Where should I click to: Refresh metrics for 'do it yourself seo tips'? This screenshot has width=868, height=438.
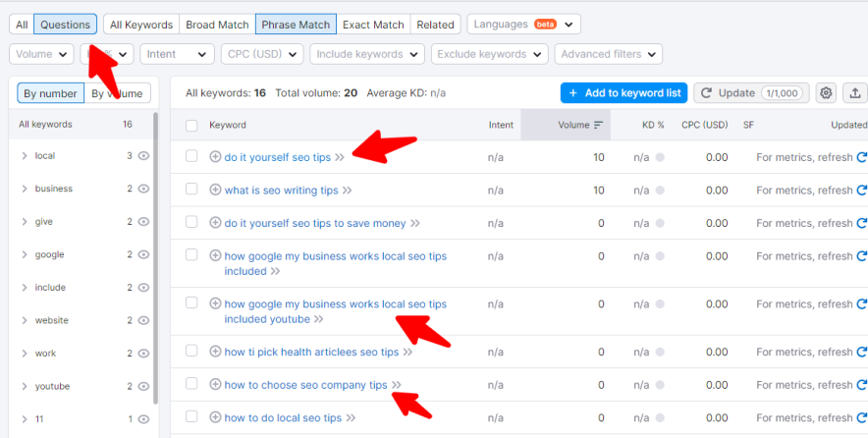861,157
